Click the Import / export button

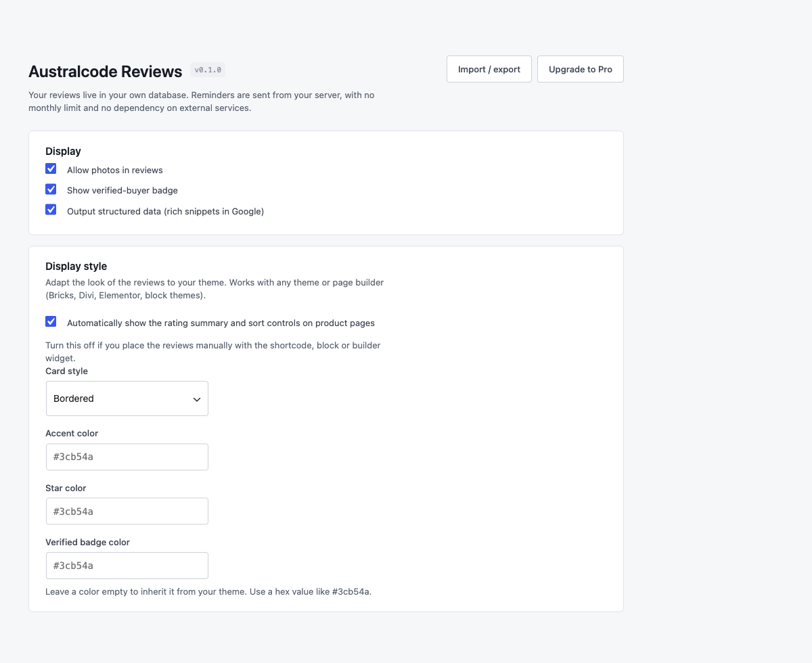pyautogui.click(x=489, y=69)
